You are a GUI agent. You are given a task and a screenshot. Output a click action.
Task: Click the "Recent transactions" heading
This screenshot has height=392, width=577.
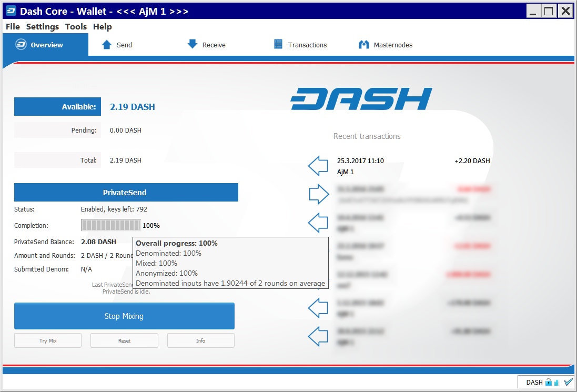pos(367,136)
